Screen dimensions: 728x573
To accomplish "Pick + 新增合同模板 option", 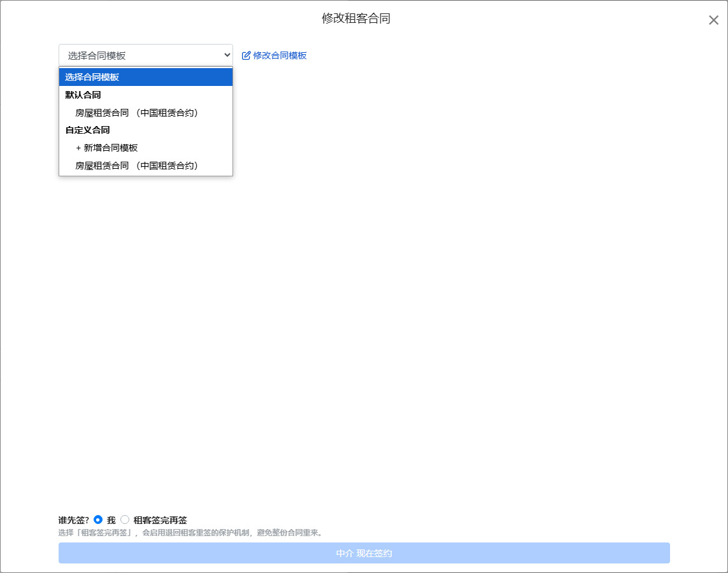I will [146, 148].
